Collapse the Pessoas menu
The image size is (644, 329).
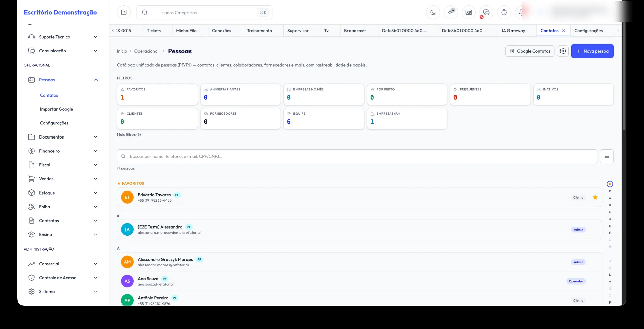point(96,80)
